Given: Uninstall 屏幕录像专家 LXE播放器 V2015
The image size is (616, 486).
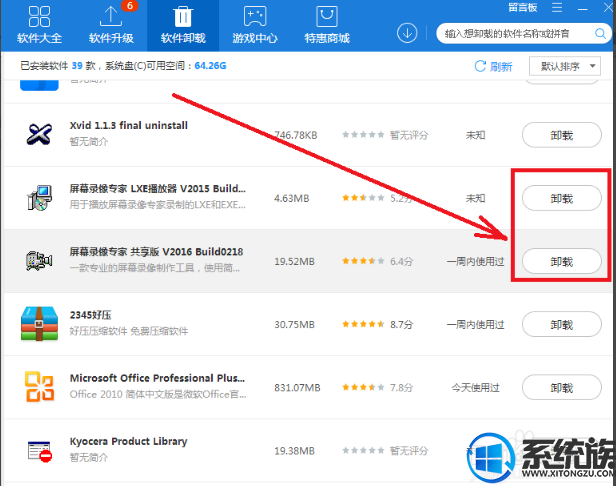Looking at the screenshot, I should [x=562, y=198].
